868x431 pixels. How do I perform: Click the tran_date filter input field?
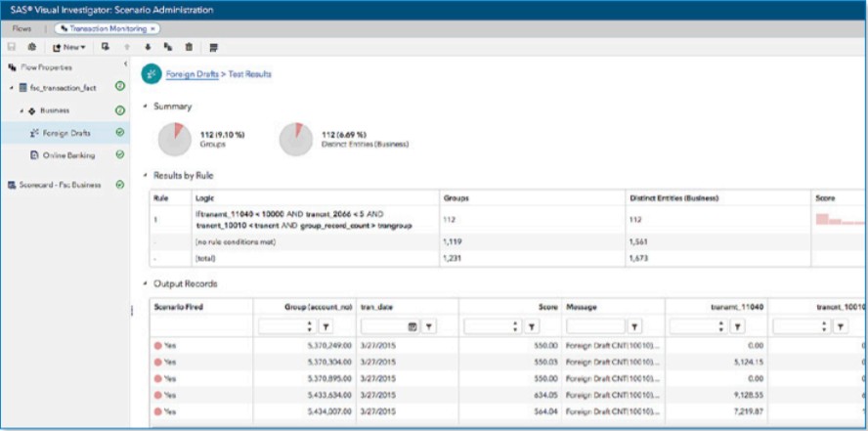[x=383, y=327]
